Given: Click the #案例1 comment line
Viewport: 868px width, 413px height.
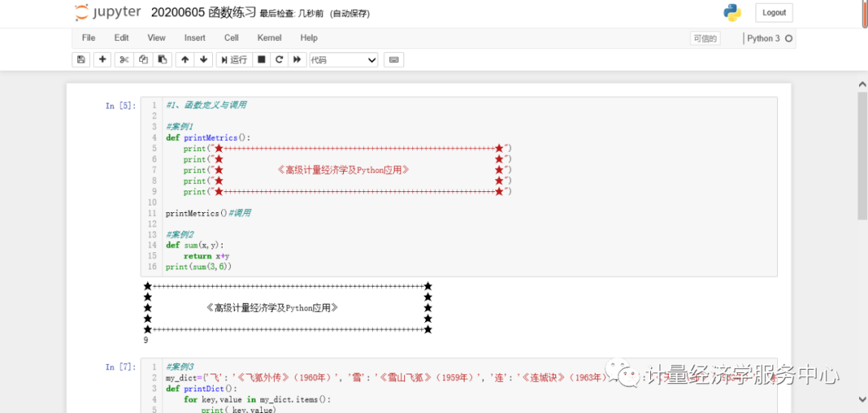Looking at the screenshot, I should 179,127.
